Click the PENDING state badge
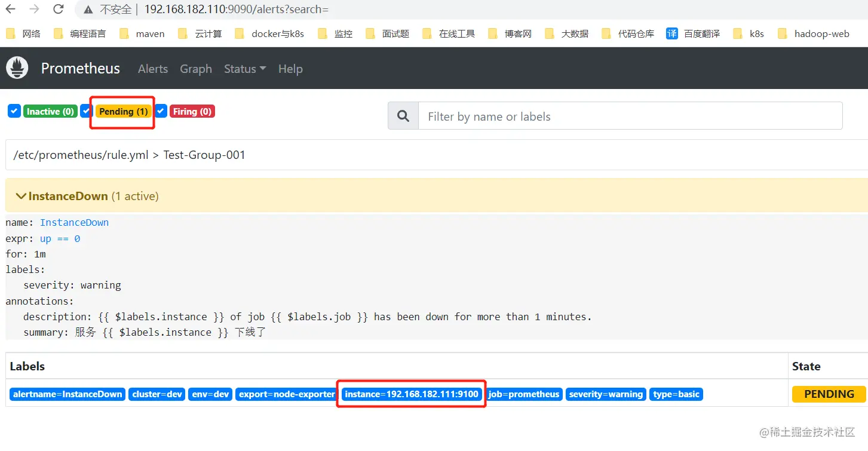This screenshot has height=451, width=868. click(829, 394)
